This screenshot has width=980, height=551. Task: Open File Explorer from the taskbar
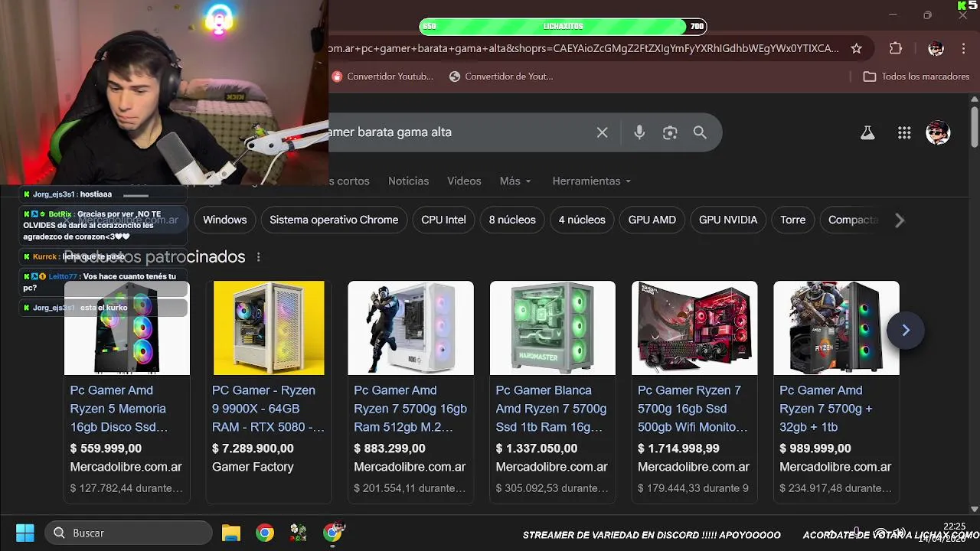click(231, 533)
